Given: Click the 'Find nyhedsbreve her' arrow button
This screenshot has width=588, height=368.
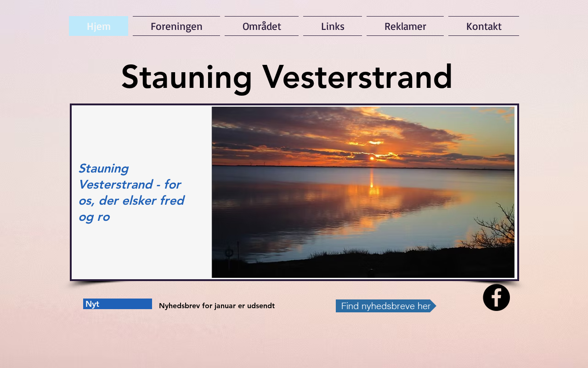Looking at the screenshot, I should pos(385,306).
